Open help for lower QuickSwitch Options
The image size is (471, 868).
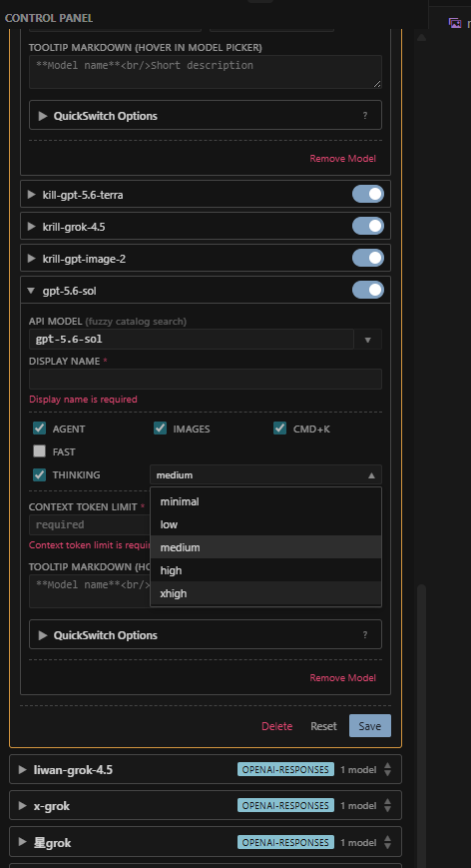point(365,635)
